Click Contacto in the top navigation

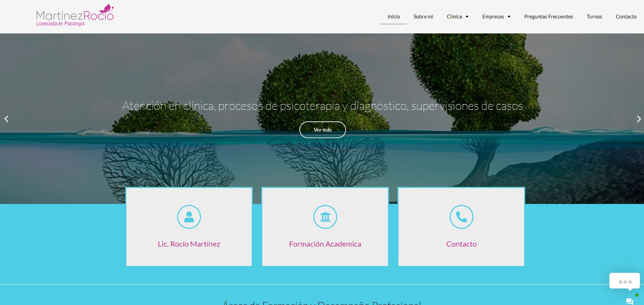pos(626,17)
